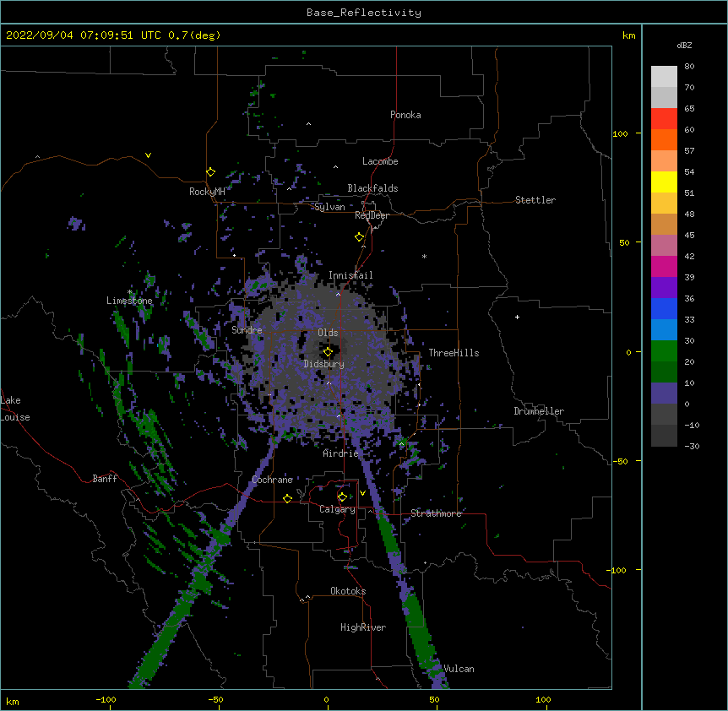Screen dimensions: 728x711
Task: Click the Didsbury town label
Action: (x=324, y=364)
